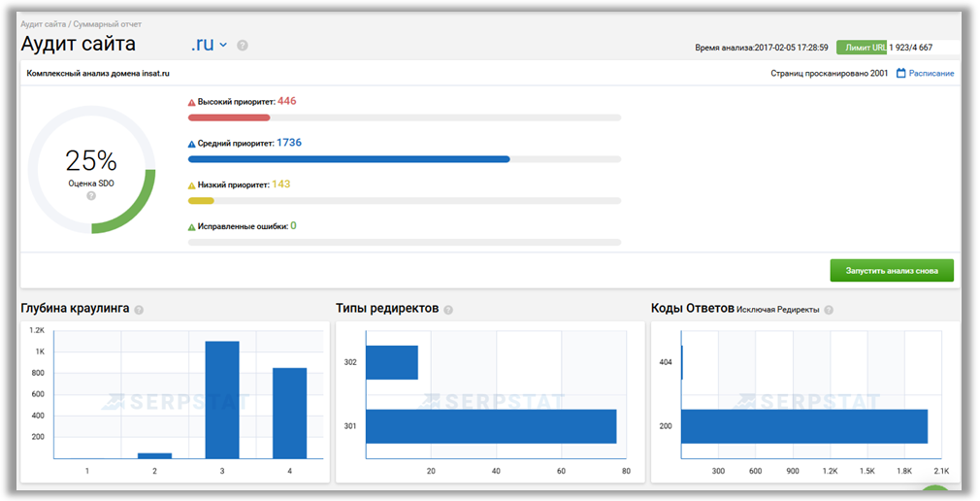Click the help icon beside Глубина краулинга
Viewport: 980px width, 501px height.
click(x=139, y=310)
